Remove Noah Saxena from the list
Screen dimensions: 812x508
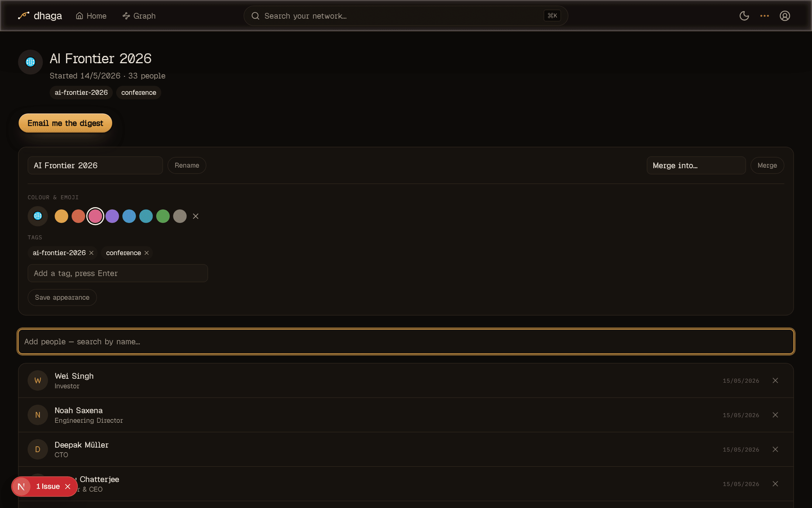775,415
